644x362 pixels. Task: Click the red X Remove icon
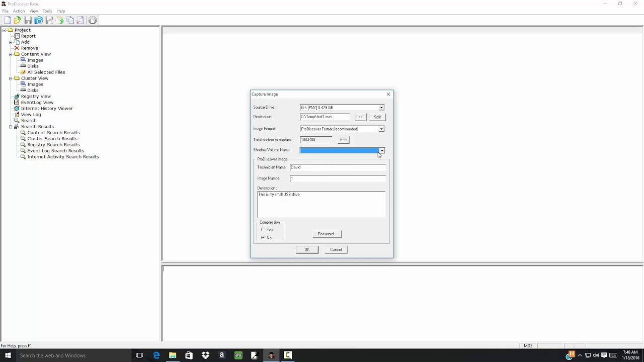[17, 48]
